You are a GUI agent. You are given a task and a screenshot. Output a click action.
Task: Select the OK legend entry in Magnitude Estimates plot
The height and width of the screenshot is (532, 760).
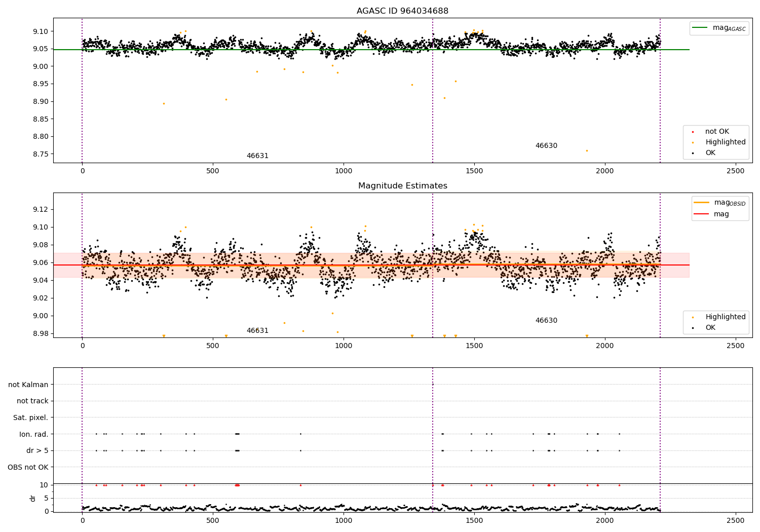click(x=703, y=328)
